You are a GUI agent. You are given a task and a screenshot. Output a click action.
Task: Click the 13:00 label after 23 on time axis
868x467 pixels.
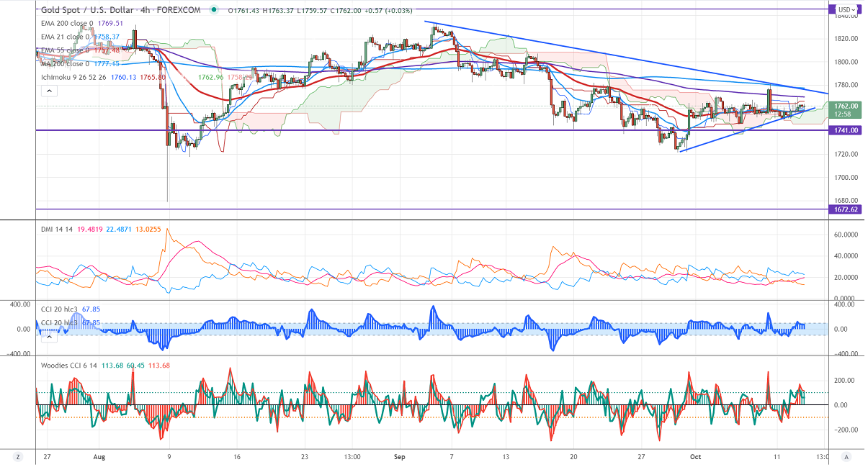pos(354,456)
